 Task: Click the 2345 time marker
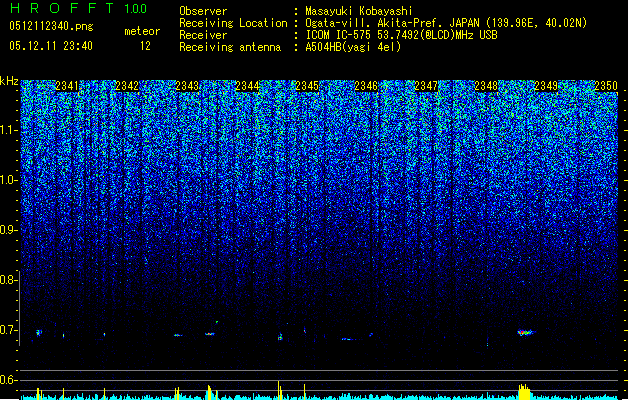pyautogui.click(x=307, y=85)
